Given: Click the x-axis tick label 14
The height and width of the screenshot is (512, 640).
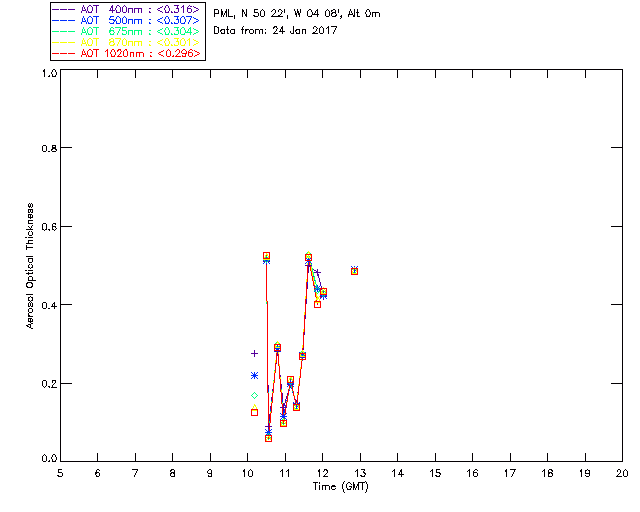Looking at the screenshot, I should click(x=398, y=473).
